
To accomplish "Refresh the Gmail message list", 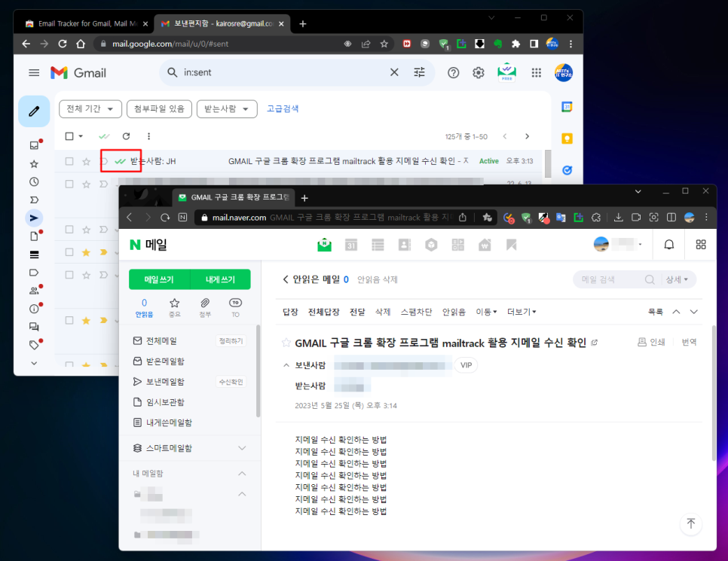I will click(x=126, y=136).
